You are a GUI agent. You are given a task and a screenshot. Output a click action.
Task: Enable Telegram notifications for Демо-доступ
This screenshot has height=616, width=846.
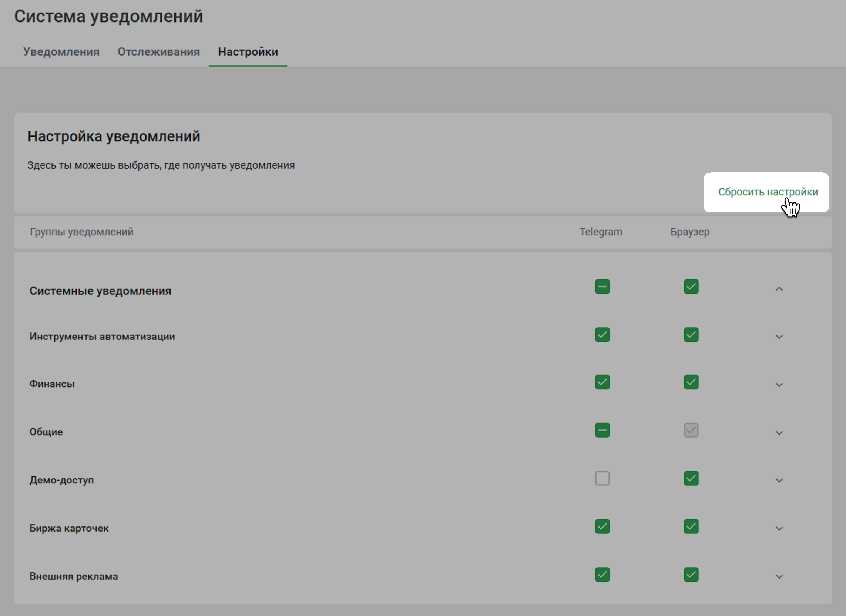pyautogui.click(x=602, y=478)
